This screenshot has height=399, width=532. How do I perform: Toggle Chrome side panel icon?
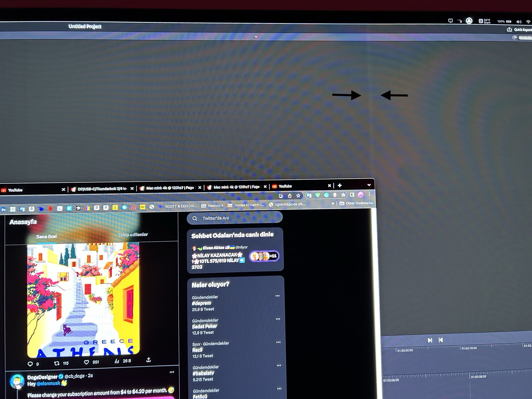pyautogui.click(x=352, y=195)
